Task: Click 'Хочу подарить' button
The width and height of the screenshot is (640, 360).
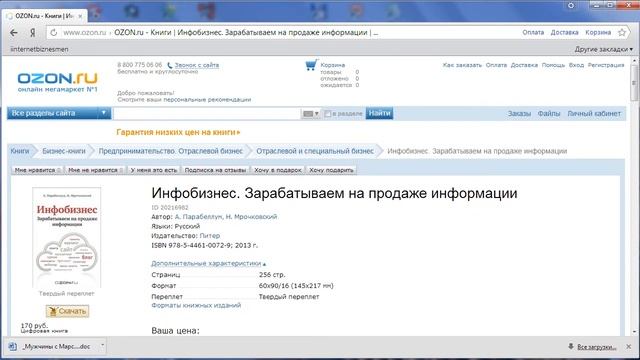Action: (x=331, y=170)
